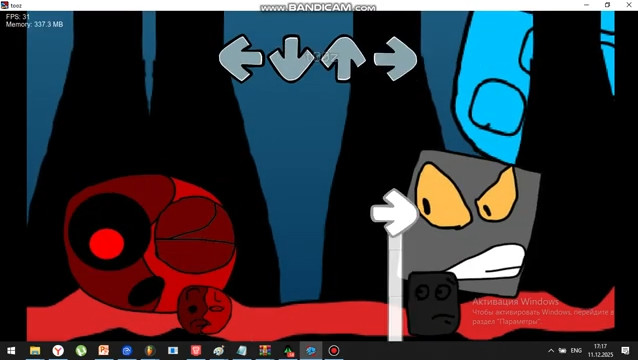Open FL Studio from the taskbar
Viewport: 638px width, 360px height.
click(150, 350)
